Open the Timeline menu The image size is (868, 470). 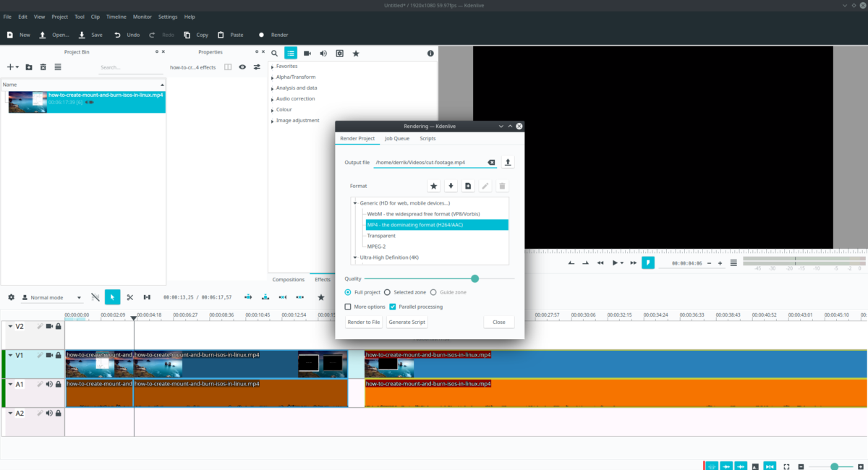pyautogui.click(x=116, y=17)
